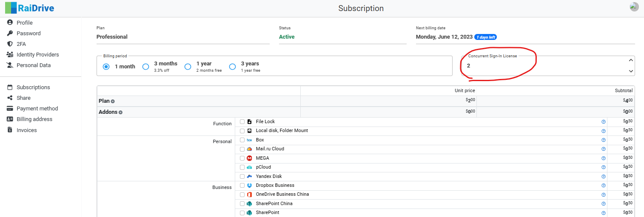Open the user avatar menu

tap(634, 7)
